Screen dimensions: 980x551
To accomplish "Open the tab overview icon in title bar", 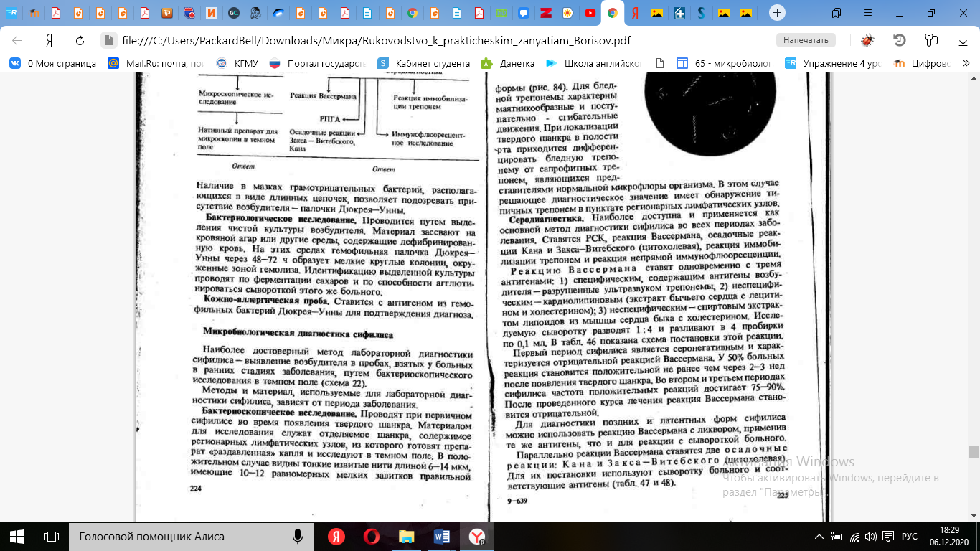I will coord(837,12).
